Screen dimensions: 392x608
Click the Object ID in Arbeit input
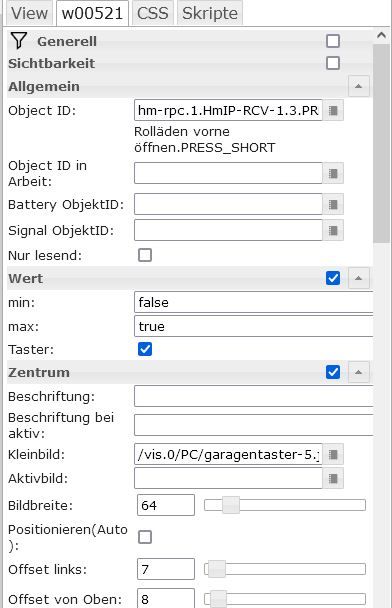[228, 173]
